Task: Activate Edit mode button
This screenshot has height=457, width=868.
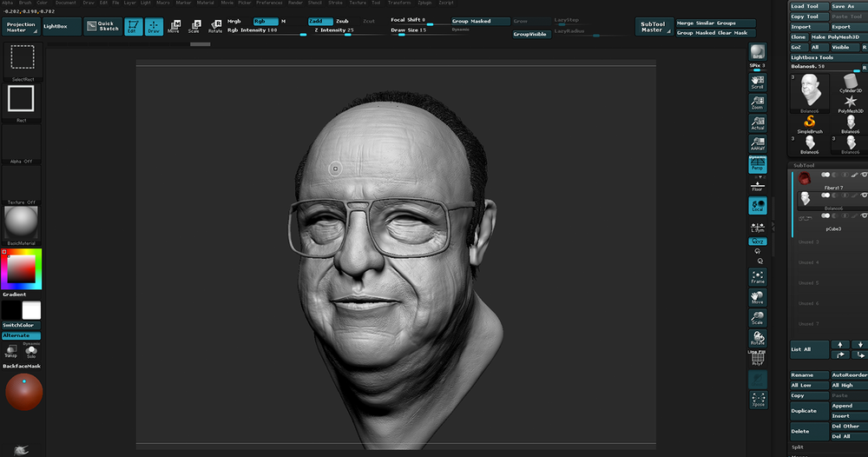Action: [x=134, y=27]
